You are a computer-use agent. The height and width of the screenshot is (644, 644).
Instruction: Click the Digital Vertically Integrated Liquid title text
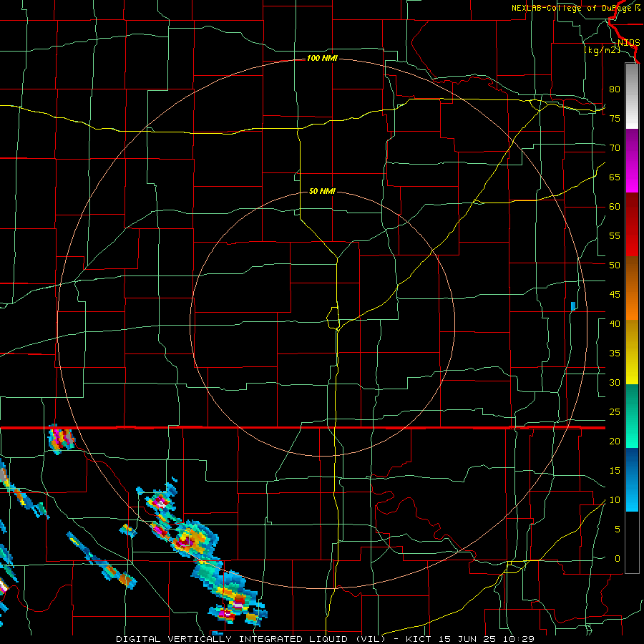coord(250,639)
